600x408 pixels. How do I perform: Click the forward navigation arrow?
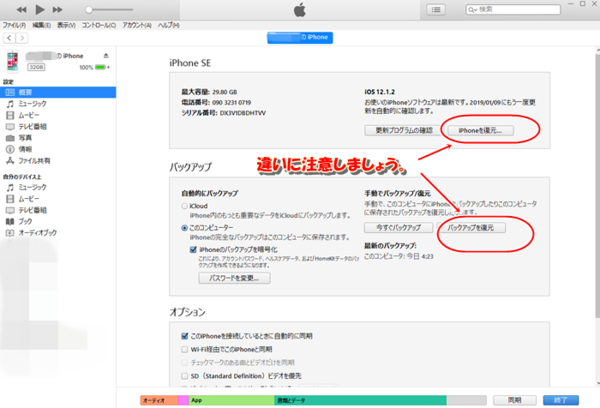[22, 38]
